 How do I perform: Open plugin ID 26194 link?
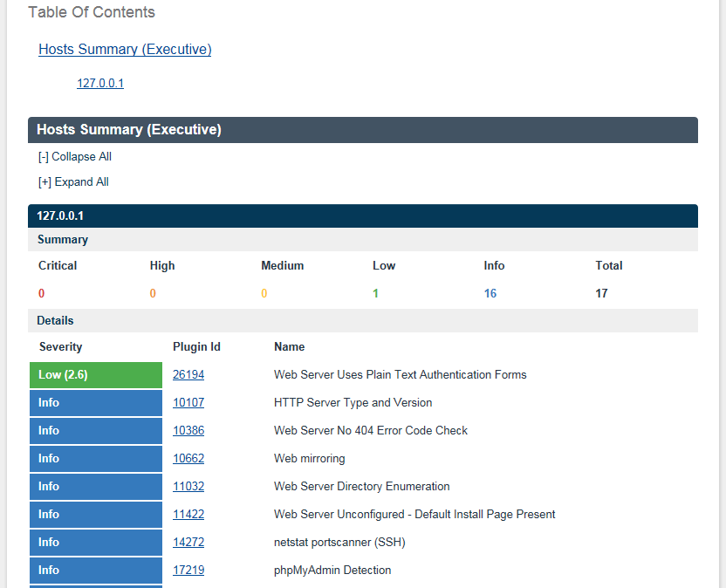pyautogui.click(x=188, y=374)
